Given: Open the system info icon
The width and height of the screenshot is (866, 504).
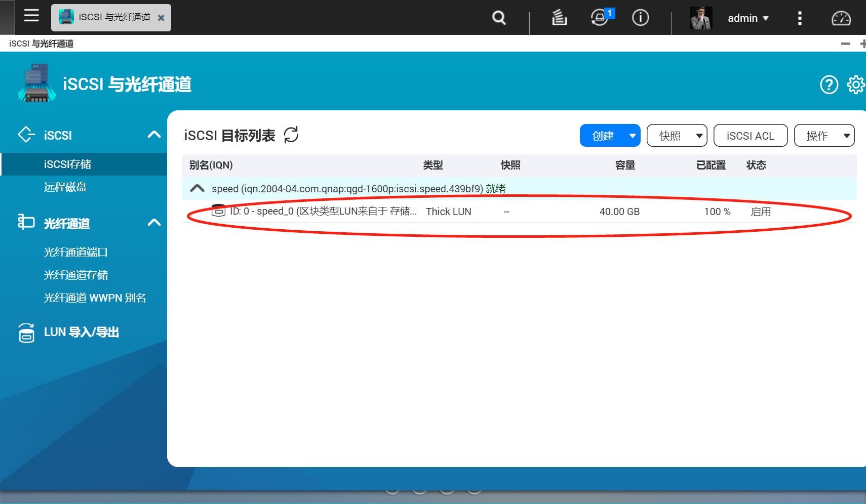Looking at the screenshot, I should (641, 18).
